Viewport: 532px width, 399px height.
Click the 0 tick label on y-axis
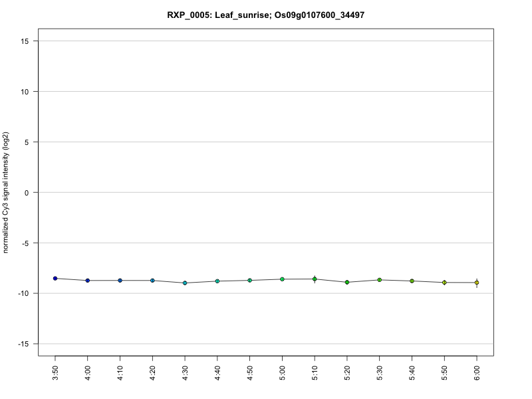click(27, 193)
